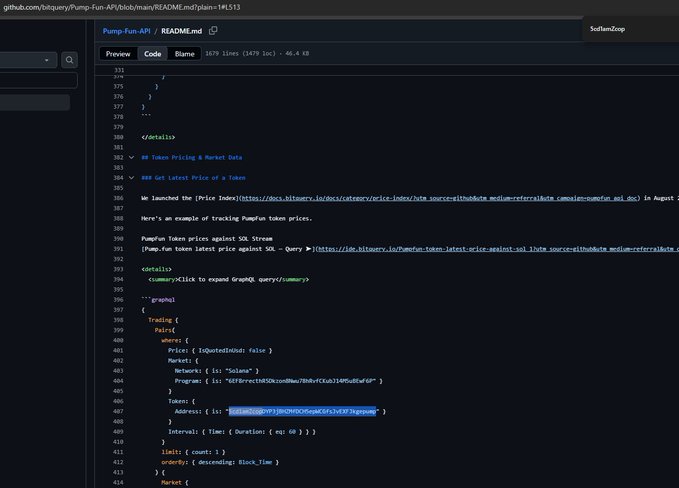Select the Code tab
This screenshot has width=679, height=488.
(x=152, y=54)
